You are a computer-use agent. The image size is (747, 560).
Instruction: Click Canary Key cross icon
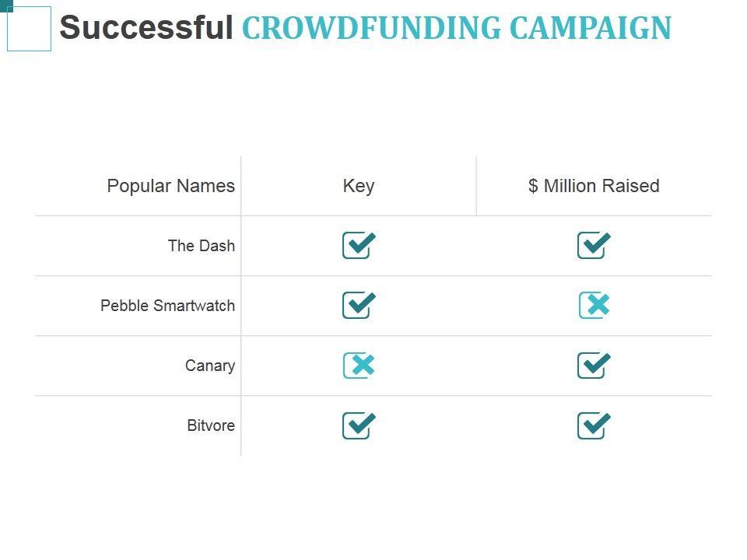tap(359, 365)
